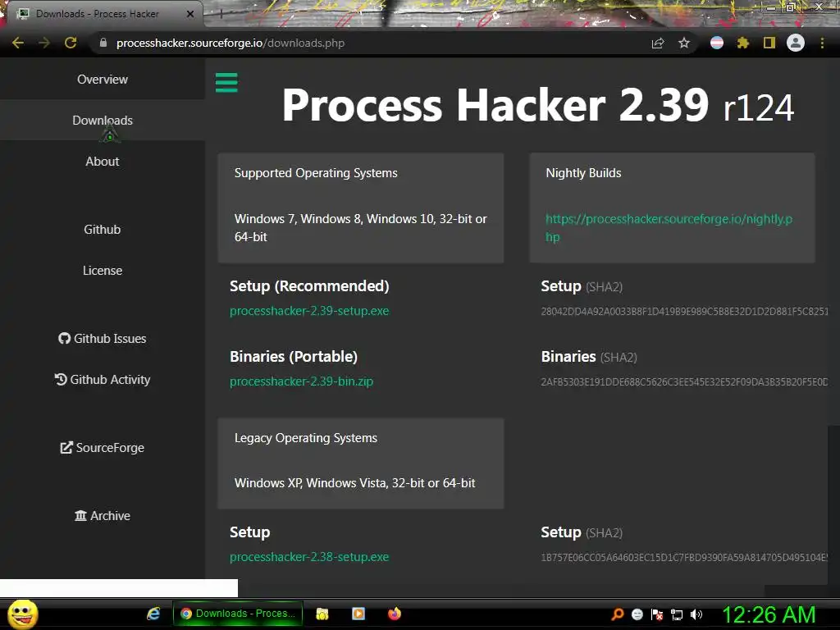Image resolution: width=840 pixels, height=630 pixels.
Task: Open the extensions puzzle piece icon
Action: pyautogui.click(x=742, y=43)
